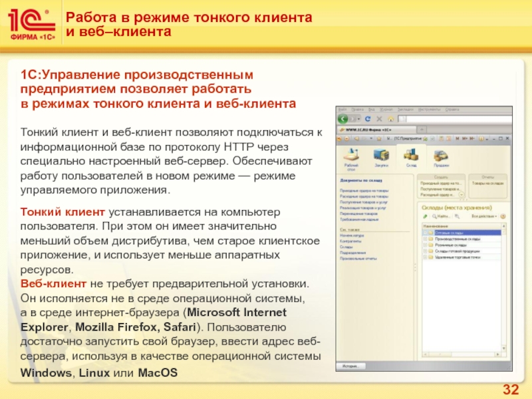Viewport: 532px width, 399px height.
Task: Click the browser Forward arrow
Action: 353,119
